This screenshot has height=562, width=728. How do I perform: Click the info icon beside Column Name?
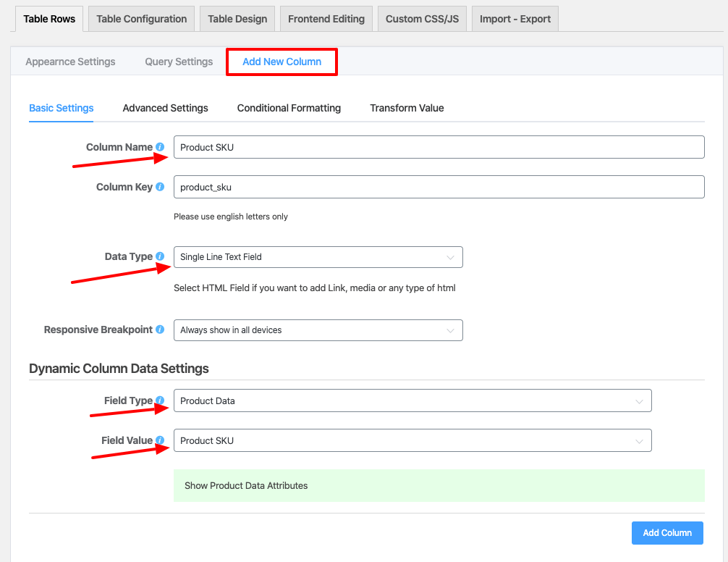pos(160,147)
